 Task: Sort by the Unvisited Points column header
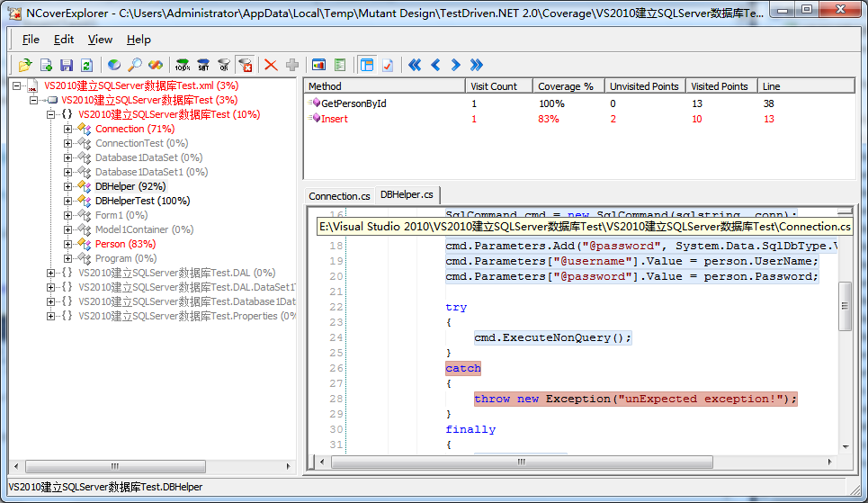645,86
